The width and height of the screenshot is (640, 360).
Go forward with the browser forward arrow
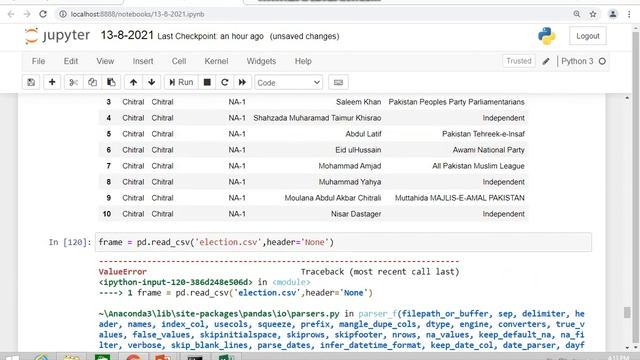[x=27, y=14]
